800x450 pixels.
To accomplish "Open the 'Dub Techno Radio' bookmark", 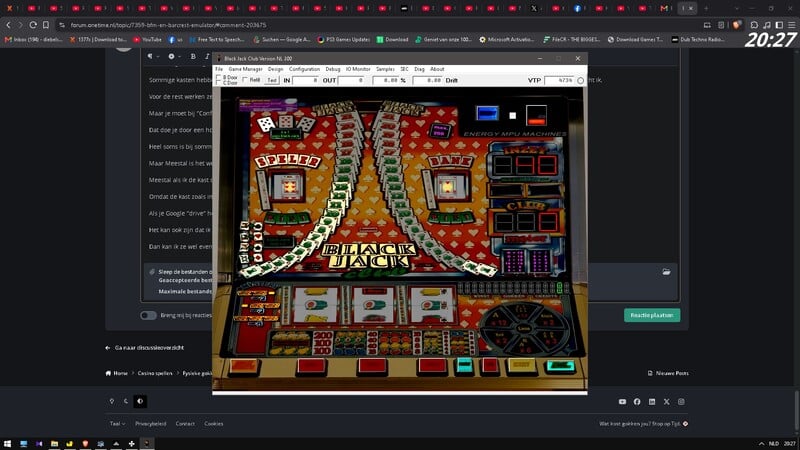I will pyautogui.click(x=697, y=39).
